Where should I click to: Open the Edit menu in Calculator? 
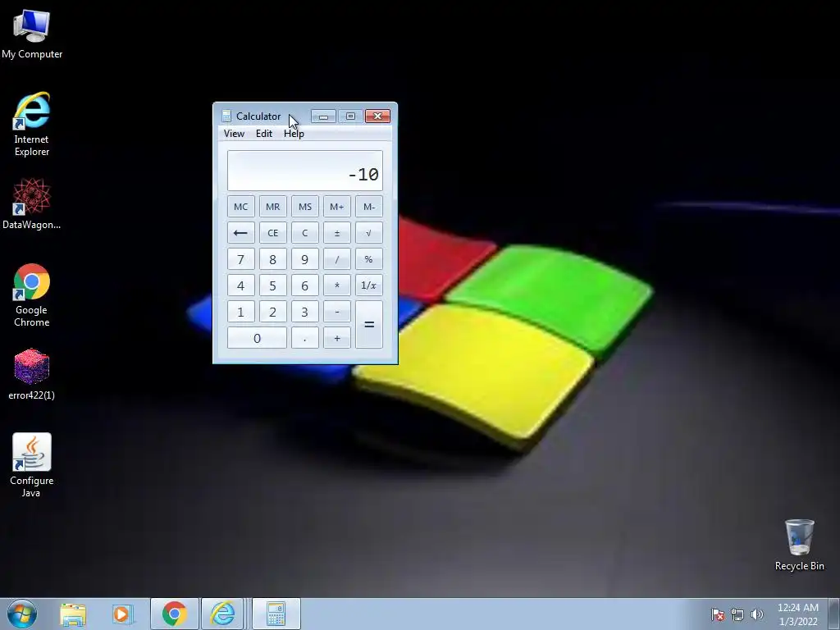point(263,134)
